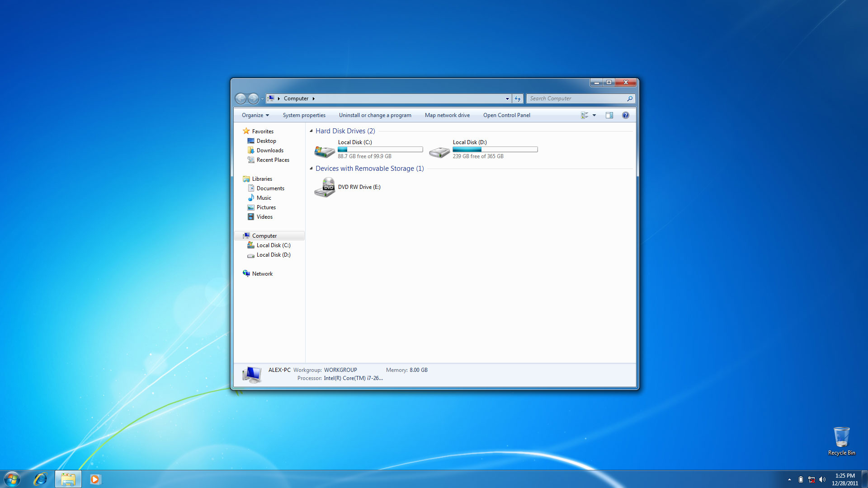Screen dimensions: 868x488
Task: Click Map network drive
Action: click(447, 115)
